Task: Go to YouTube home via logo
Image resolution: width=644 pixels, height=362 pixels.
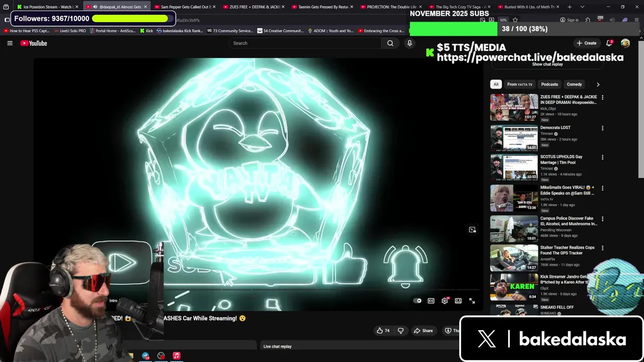Action: pyautogui.click(x=34, y=43)
